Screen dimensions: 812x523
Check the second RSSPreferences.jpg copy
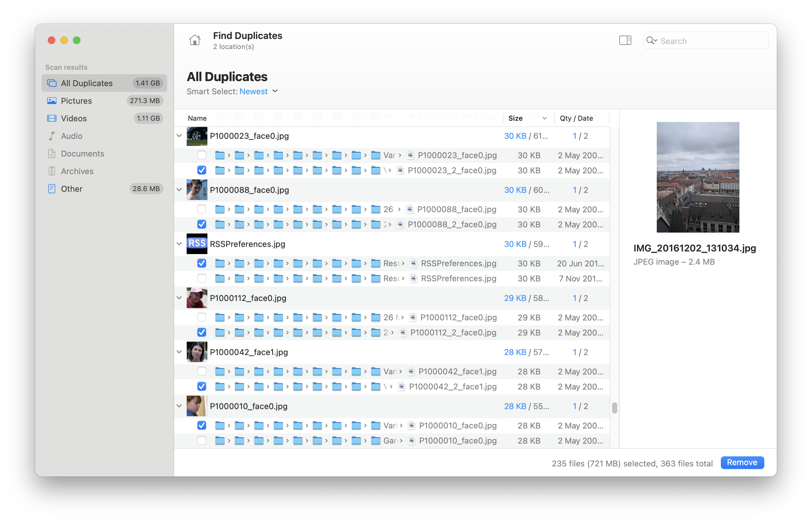(202, 278)
